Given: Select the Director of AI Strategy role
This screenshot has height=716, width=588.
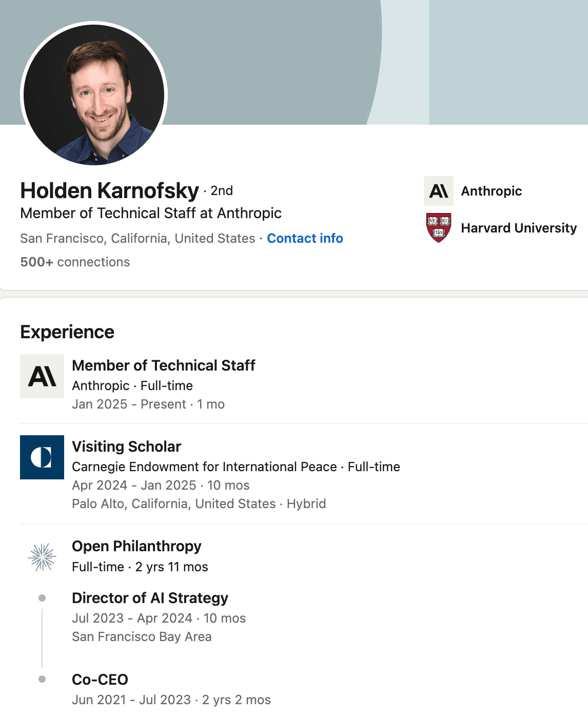Looking at the screenshot, I should 150,598.
